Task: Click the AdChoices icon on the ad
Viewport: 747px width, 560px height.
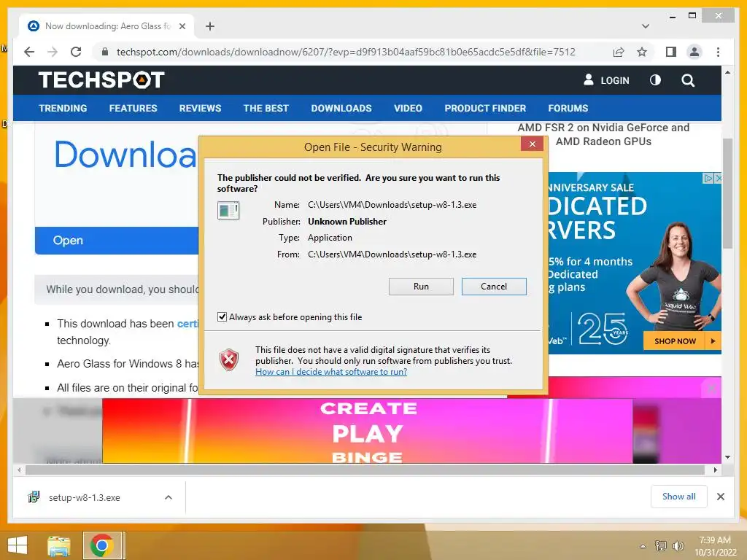Action: (708, 178)
